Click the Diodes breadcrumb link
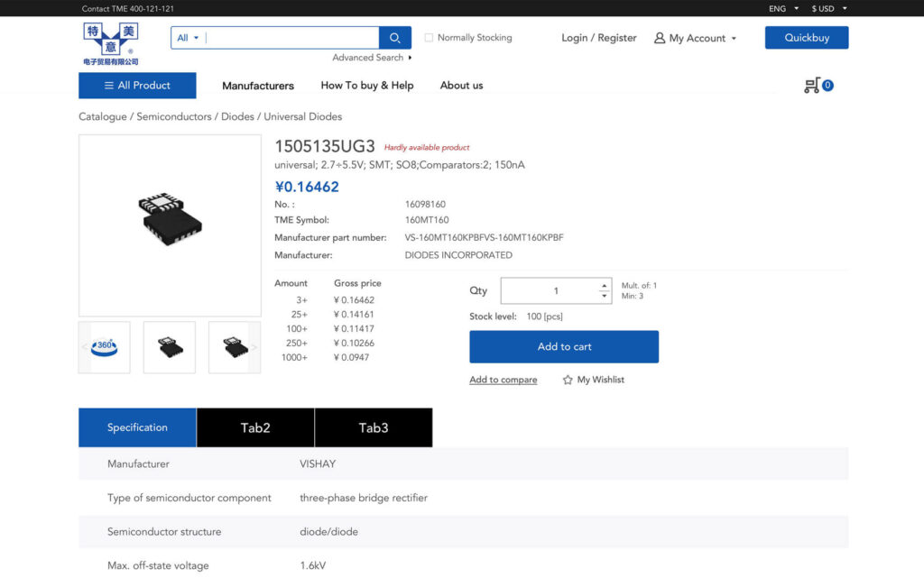The image size is (924, 578). coord(237,116)
